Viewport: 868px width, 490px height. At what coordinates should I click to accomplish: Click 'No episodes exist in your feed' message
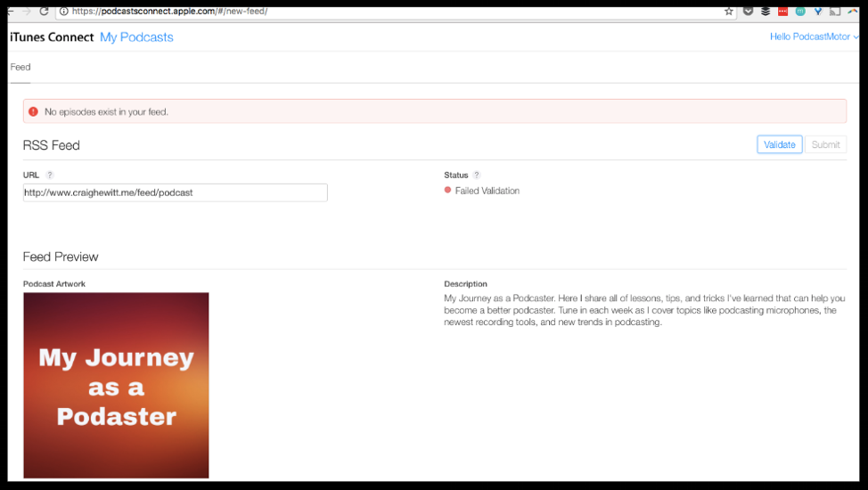(x=106, y=112)
